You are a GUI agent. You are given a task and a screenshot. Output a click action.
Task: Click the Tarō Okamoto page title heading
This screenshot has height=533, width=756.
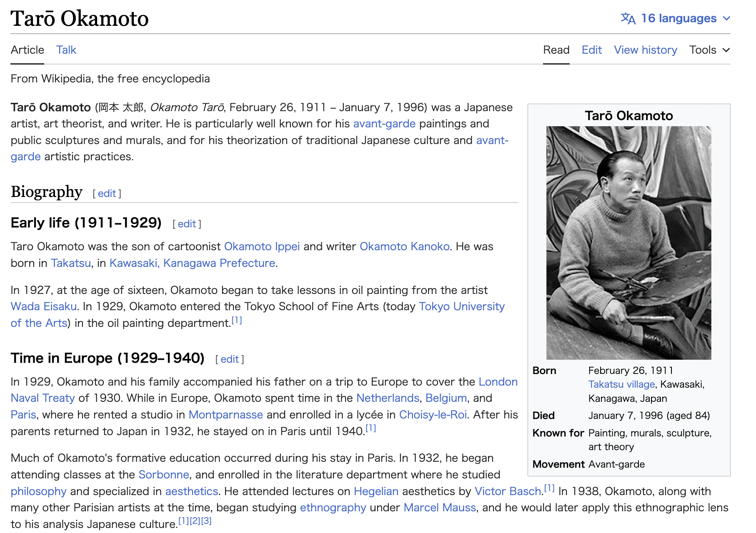click(x=80, y=19)
